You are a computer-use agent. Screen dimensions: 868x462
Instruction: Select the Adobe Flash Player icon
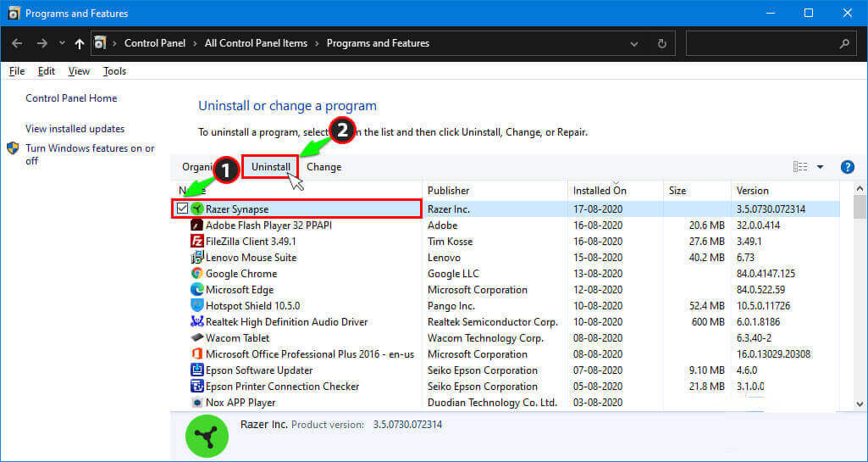click(x=196, y=225)
